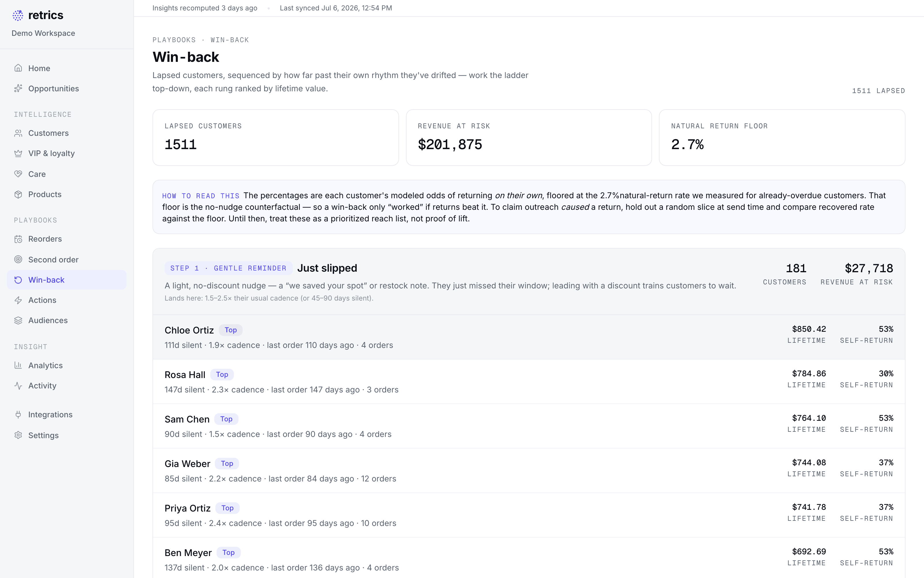Click the Win-back refresh icon

coord(18,280)
